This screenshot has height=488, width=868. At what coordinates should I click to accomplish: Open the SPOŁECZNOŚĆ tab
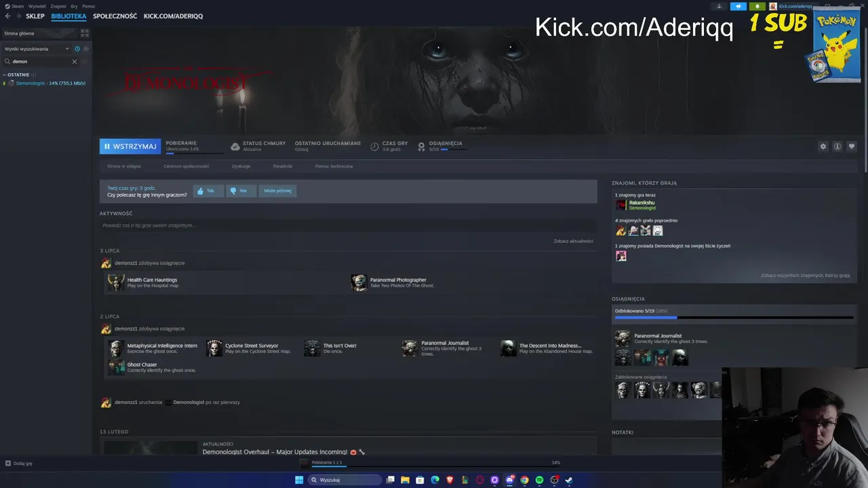coord(115,16)
